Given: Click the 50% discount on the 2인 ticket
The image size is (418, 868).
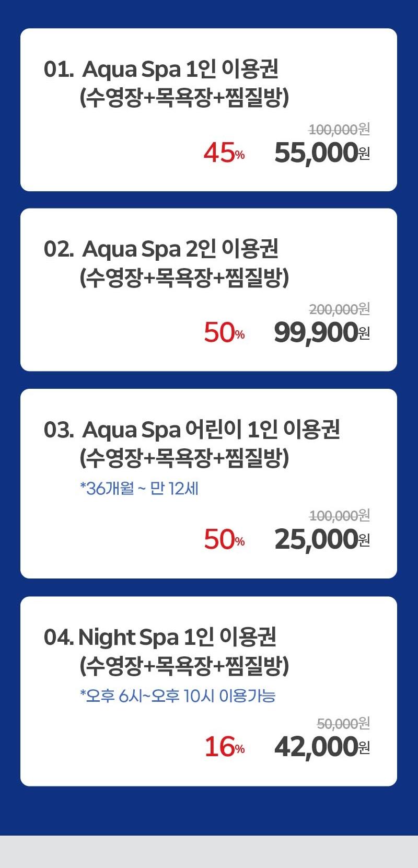Looking at the screenshot, I should point(224,332).
